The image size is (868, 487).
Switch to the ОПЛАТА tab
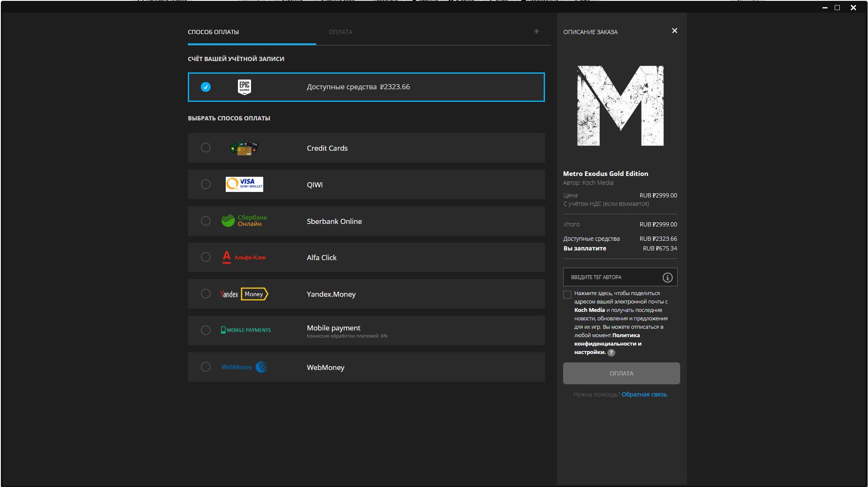tap(340, 32)
